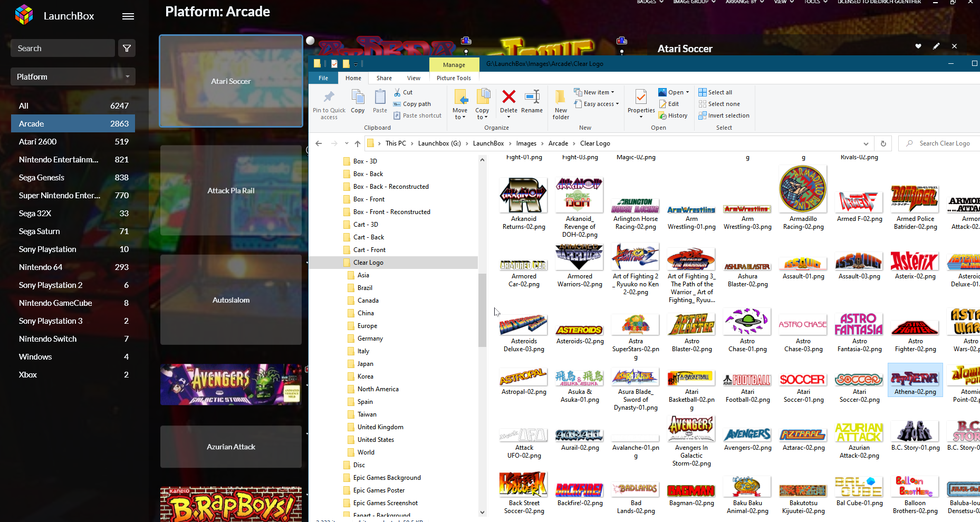
Task: Click Images in the breadcrumb path
Action: click(x=526, y=143)
